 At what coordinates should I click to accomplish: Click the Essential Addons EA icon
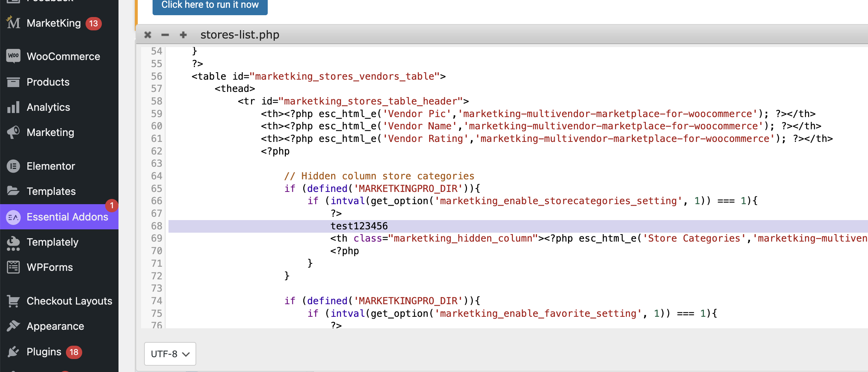click(x=13, y=217)
